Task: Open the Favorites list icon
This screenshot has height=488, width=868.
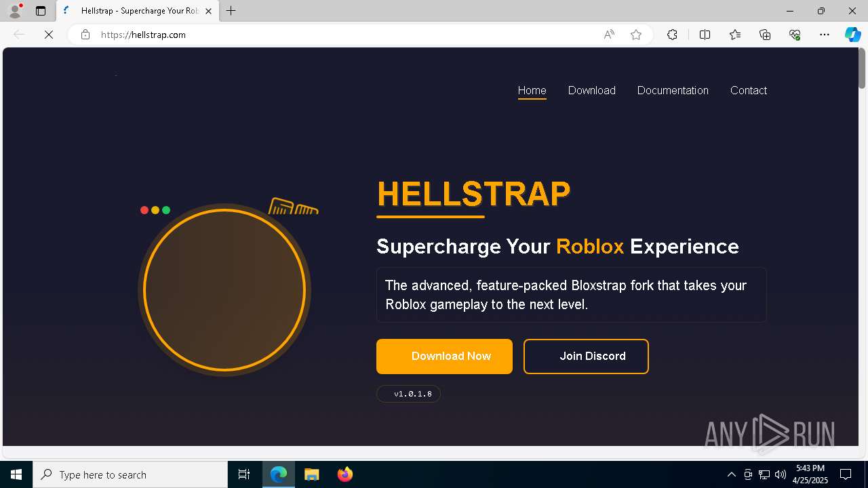Action: 735,35
